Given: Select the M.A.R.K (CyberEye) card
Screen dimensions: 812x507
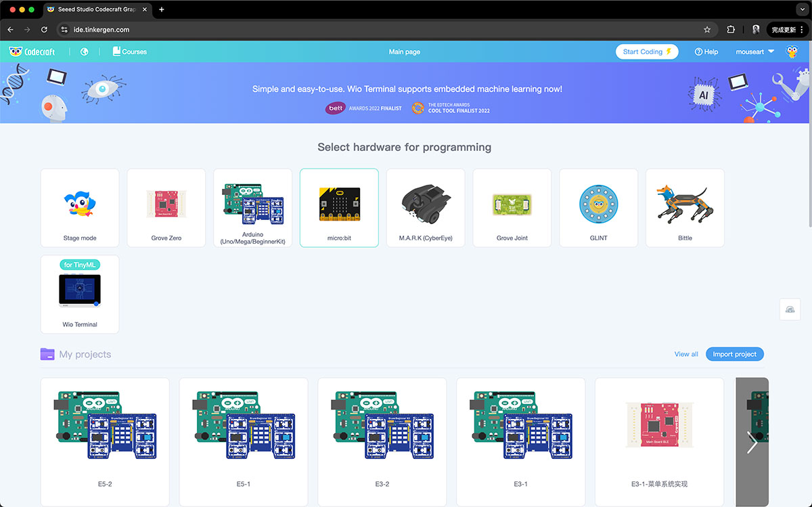Looking at the screenshot, I should point(426,208).
